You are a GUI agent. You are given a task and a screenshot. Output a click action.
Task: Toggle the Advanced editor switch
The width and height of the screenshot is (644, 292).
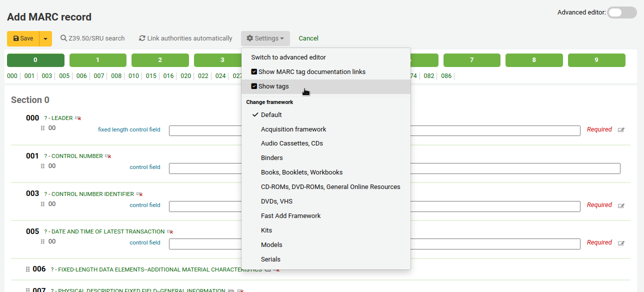pyautogui.click(x=621, y=12)
